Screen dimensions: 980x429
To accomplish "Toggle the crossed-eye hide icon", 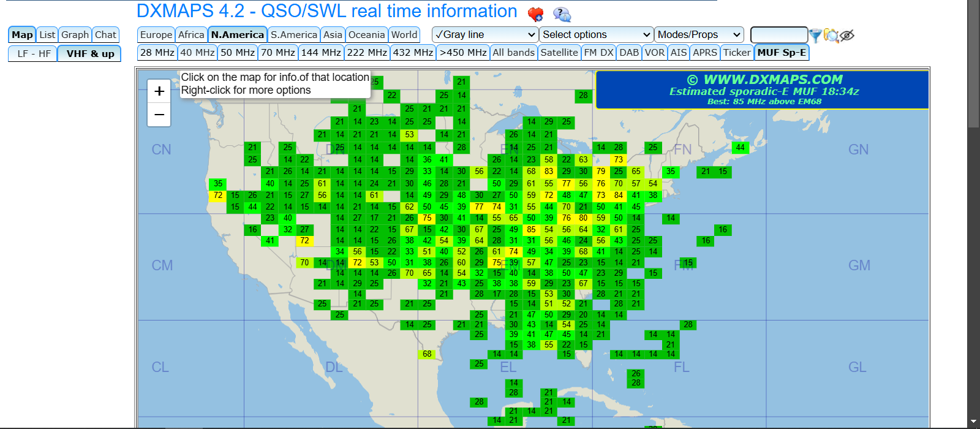I will coord(847,36).
